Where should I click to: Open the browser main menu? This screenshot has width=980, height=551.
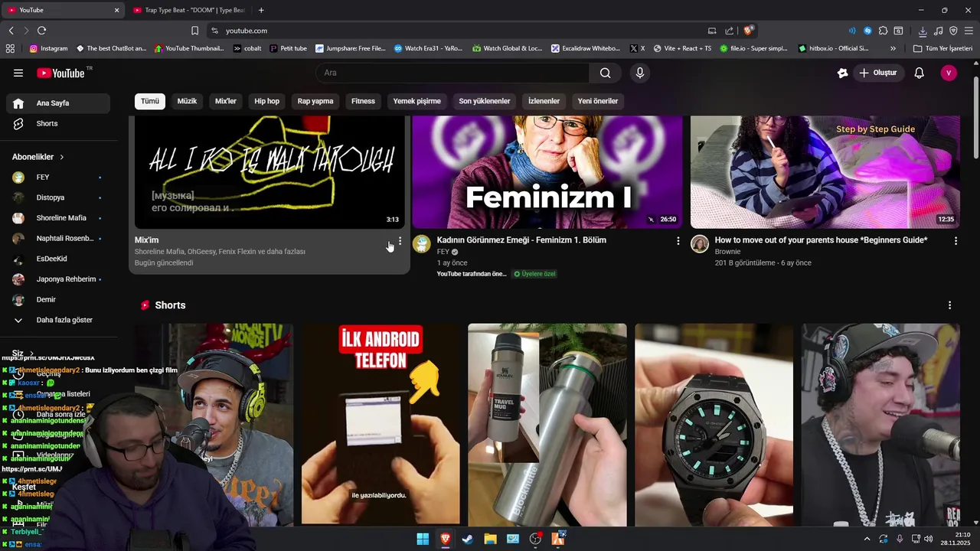coord(969,31)
